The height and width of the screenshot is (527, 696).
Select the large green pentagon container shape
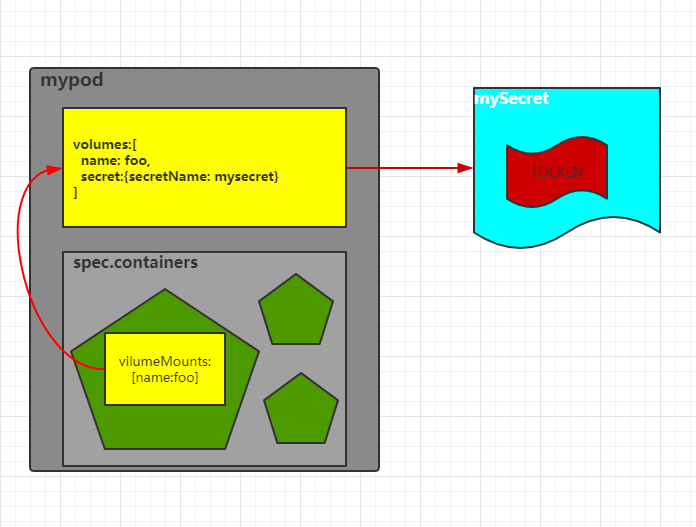165,425
